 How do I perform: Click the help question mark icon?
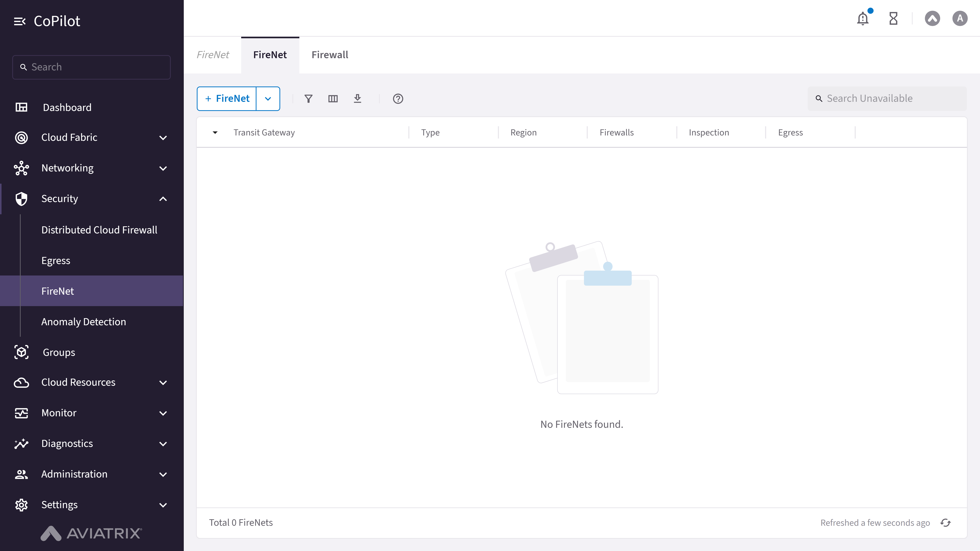[398, 99]
